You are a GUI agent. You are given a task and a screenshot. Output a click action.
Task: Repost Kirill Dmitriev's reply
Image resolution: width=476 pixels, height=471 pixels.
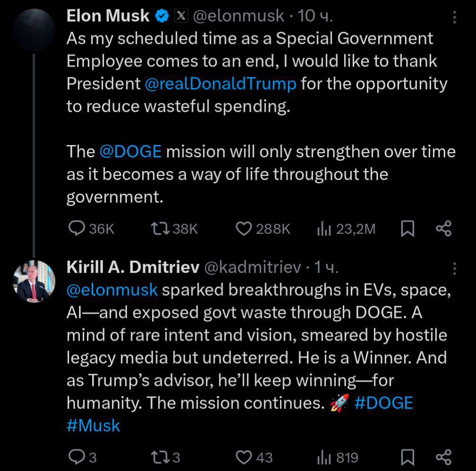[x=158, y=457]
